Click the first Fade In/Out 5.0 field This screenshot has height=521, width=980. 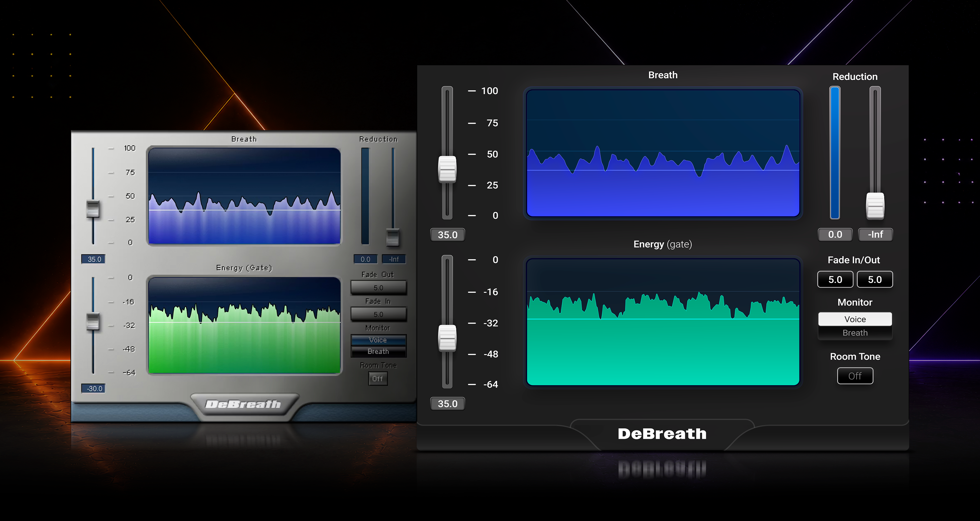835,280
